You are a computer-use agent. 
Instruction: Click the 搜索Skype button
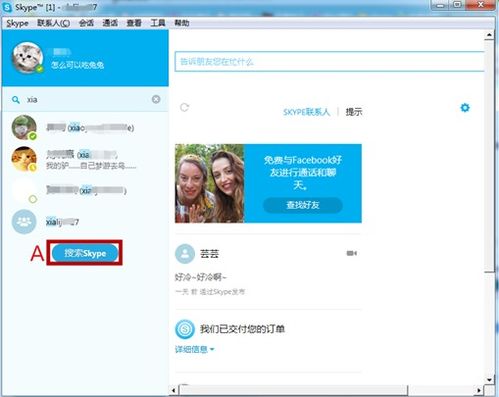85,253
